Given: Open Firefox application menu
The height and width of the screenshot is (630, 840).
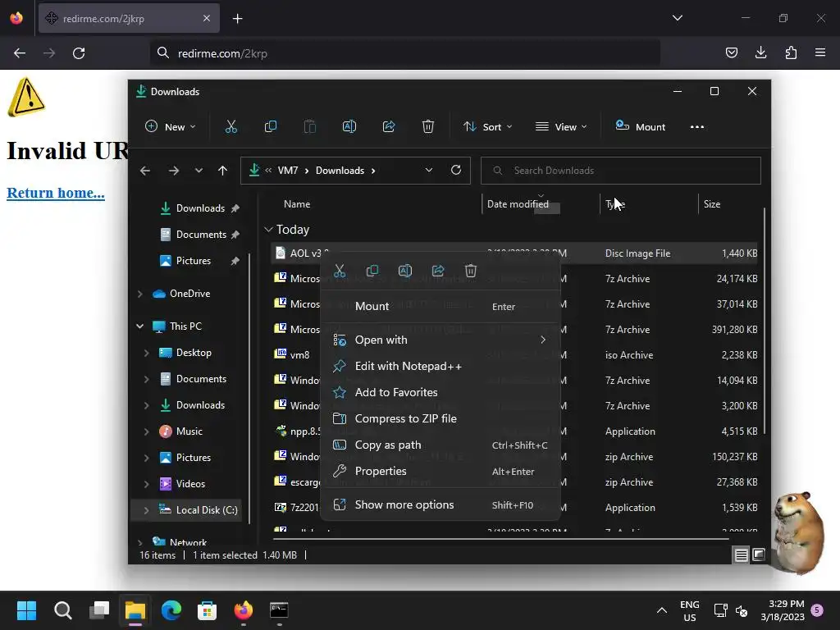Looking at the screenshot, I should click(x=820, y=52).
